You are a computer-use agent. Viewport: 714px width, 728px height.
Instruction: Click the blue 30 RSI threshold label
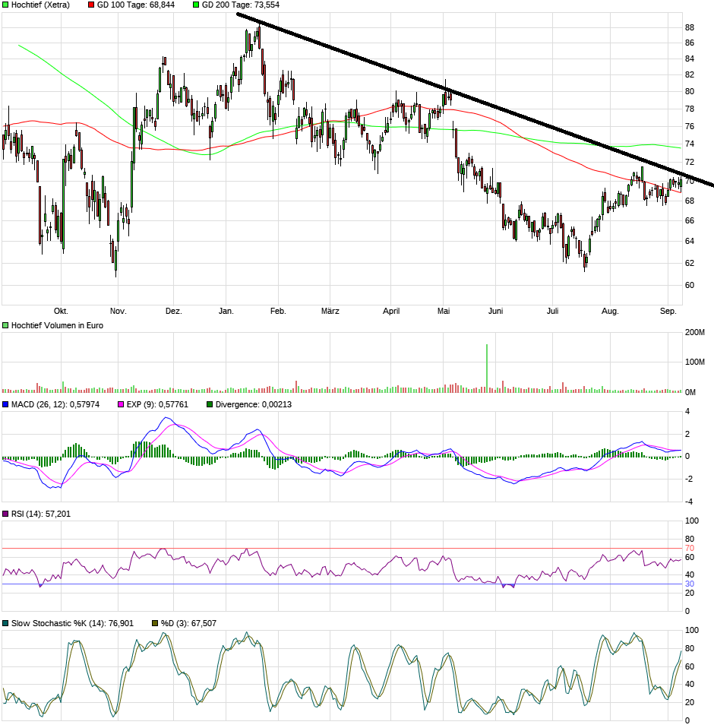(x=690, y=584)
